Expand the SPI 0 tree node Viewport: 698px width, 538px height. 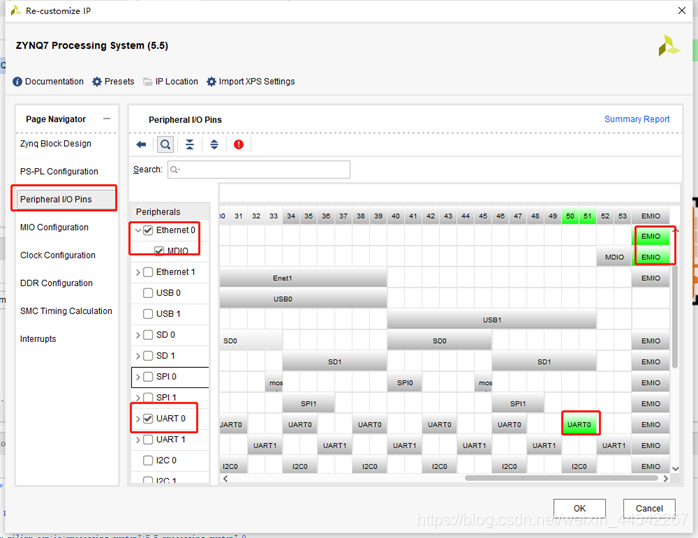click(x=138, y=376)
